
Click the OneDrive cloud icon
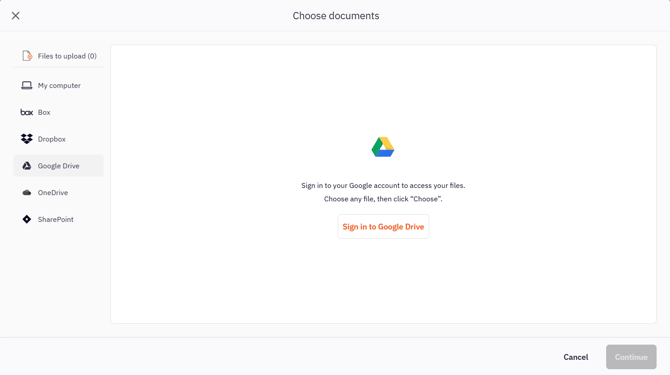pos(26,193)
